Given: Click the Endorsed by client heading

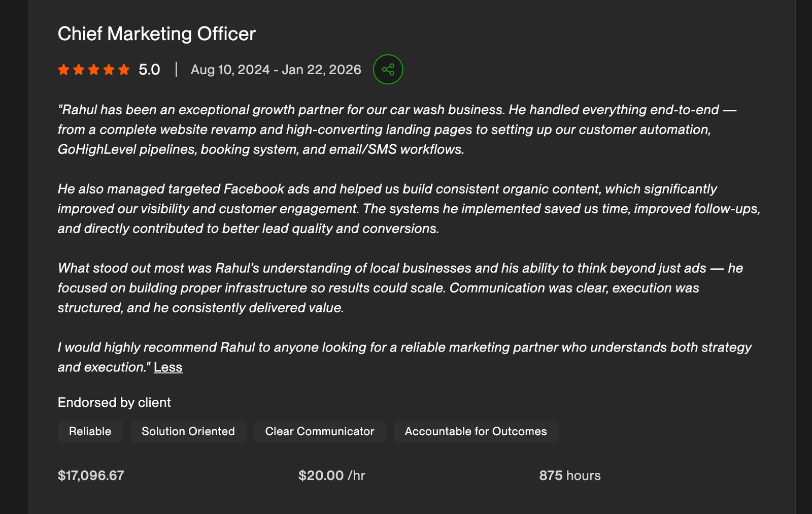Looking at the screenshot, I should [x=114, y=403].
